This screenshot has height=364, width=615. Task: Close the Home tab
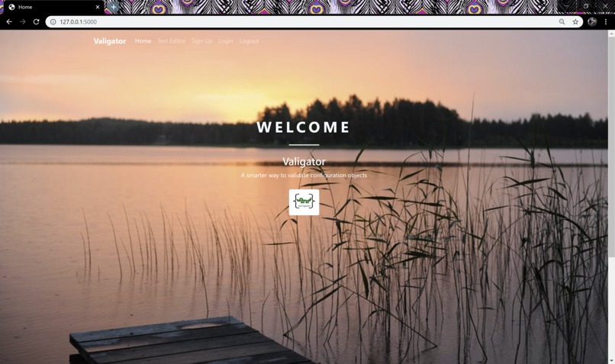click(98, 7)
